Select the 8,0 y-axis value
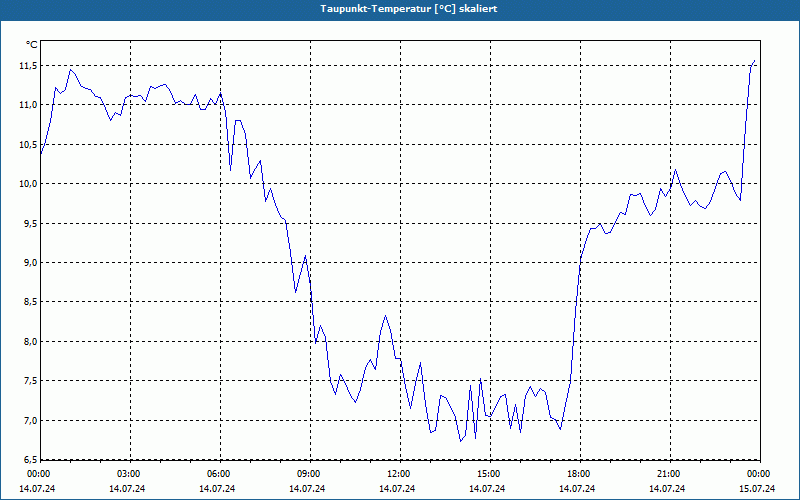800x500 pixels. pos(31,341)
